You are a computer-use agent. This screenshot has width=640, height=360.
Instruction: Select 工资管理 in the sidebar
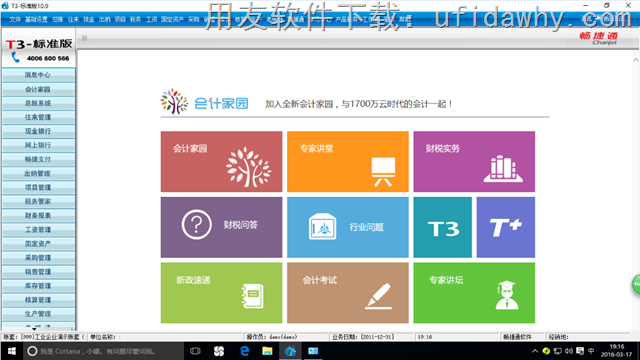tap(38, 229)
